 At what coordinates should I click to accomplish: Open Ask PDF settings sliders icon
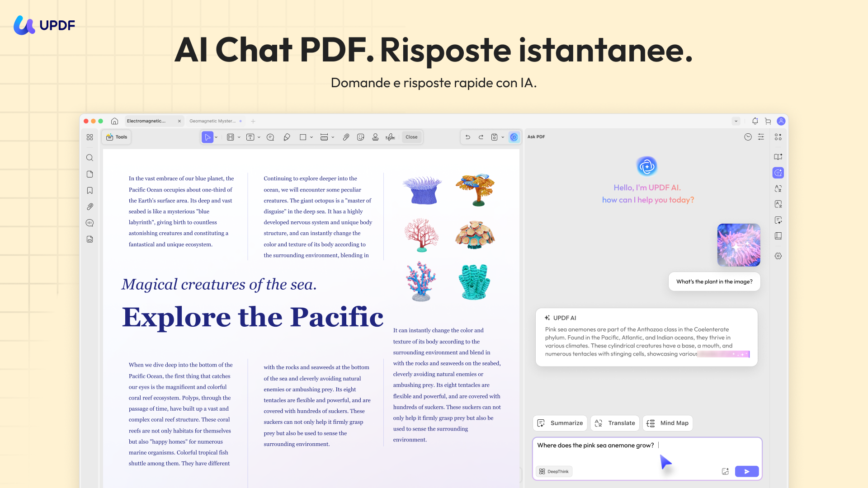tap(761, 137)
